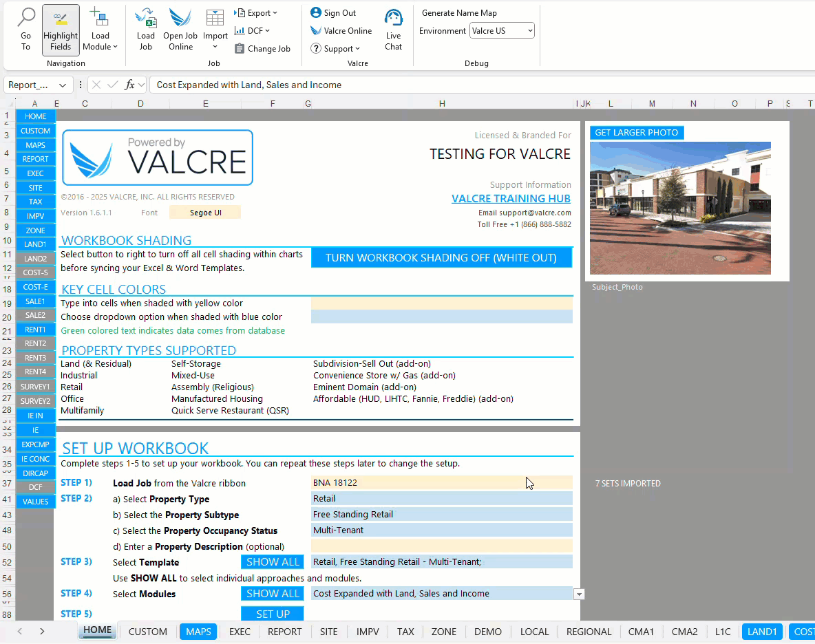Click the Property Description input cell
Image resolution: width=815 pixels, height=644 pixels.
(x=442, y=546)
